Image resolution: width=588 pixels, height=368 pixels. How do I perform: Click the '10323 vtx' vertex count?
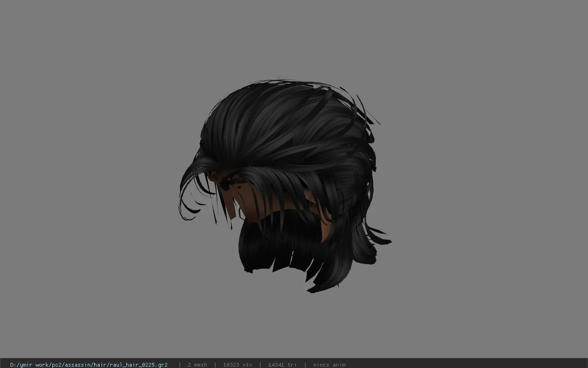[237, 365]
